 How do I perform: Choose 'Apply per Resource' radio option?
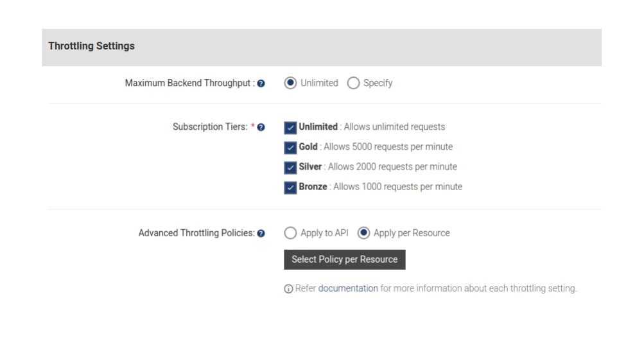pyautogui.click(x=363, y=232)
